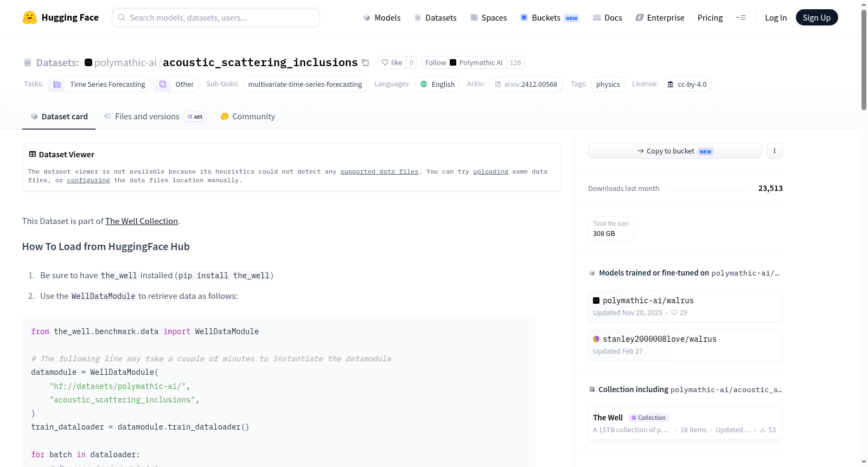
Task: Open Buckets in top navigation
Action: click(550, 18)
